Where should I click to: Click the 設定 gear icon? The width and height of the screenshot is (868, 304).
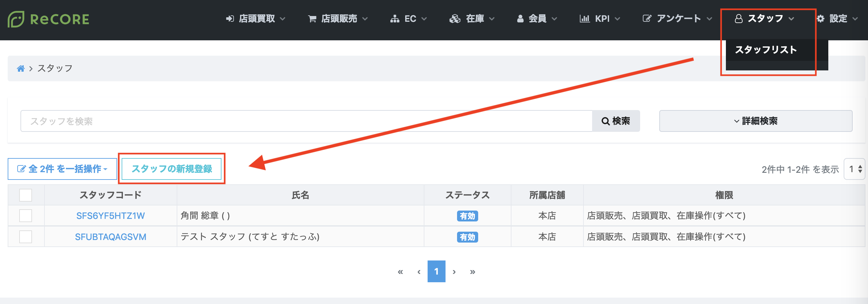(821, 19)
